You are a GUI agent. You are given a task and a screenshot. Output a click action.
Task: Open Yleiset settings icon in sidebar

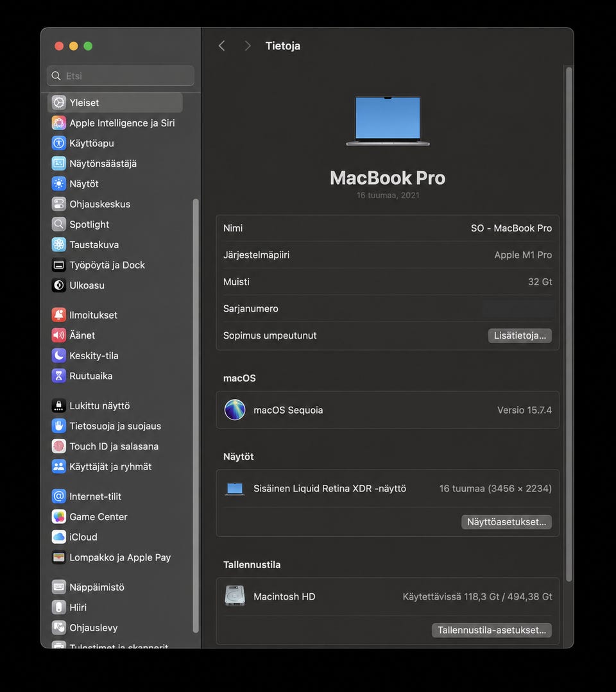tap(59, 103)
